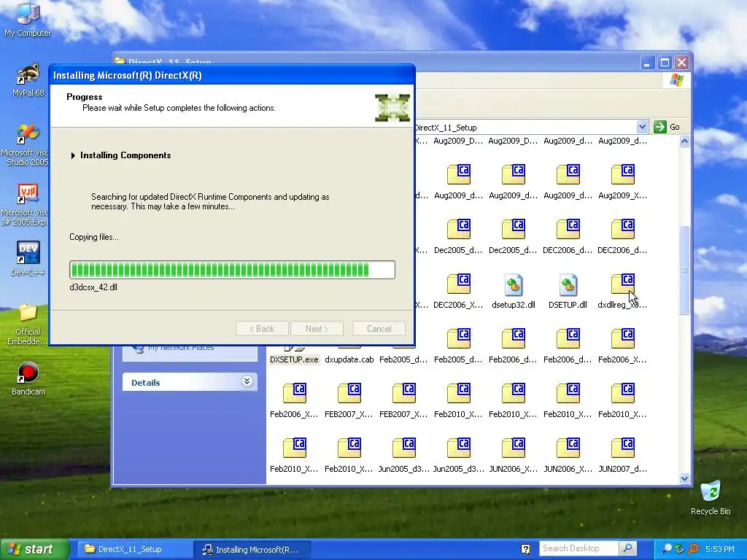Image resolution: width=747 pixels, height=560 pixels.
Task: Click the white magnifier tray icon
Action: pos(667,549)
